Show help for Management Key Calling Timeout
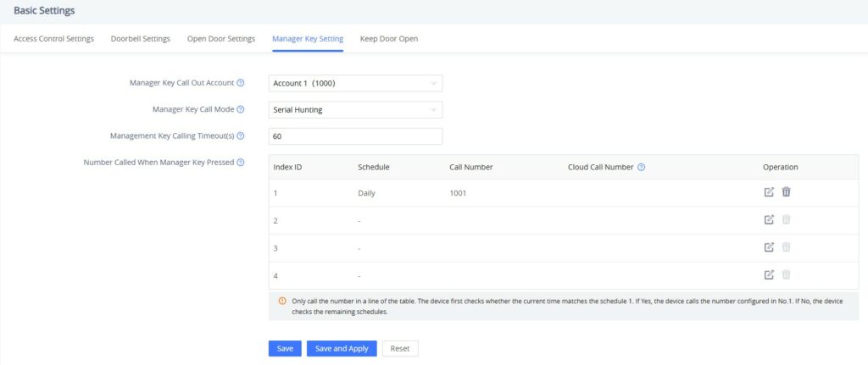Screen dimensions: 868x365 [x=240, y=136]
